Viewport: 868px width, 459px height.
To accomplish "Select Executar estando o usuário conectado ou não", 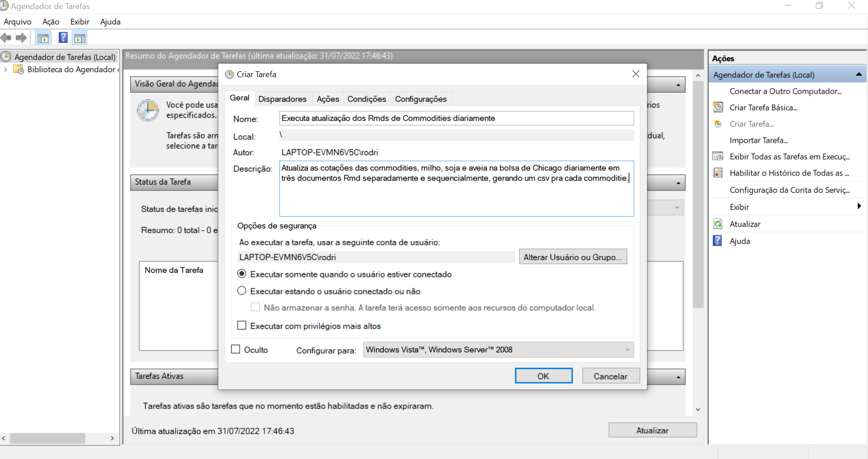I will 242,291.
